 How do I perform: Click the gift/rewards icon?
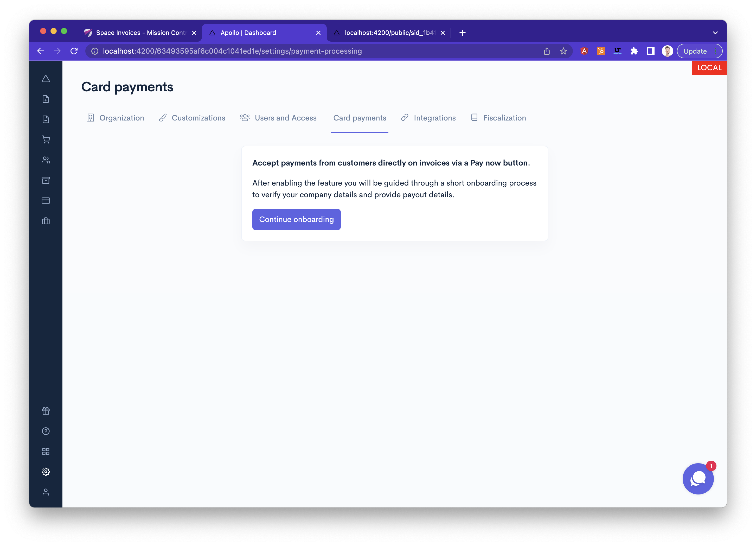point(46,410)
